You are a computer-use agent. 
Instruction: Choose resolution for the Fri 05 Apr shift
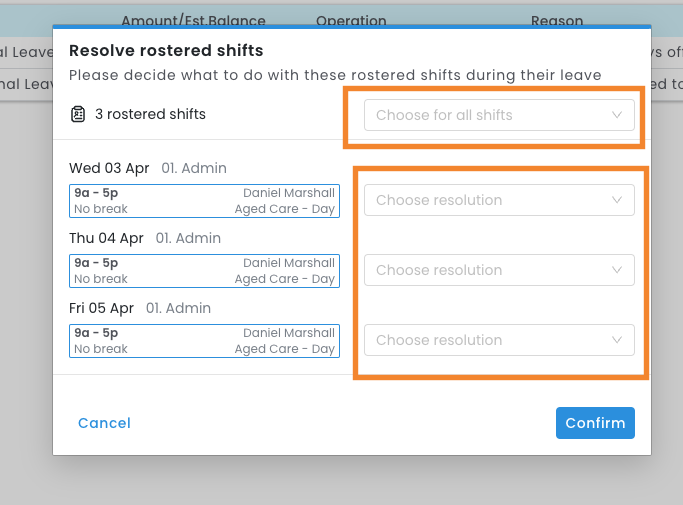(499, 340)
